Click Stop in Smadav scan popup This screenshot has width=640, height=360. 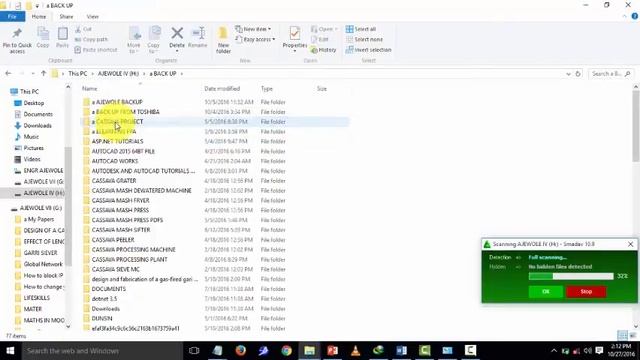point(586,291)
